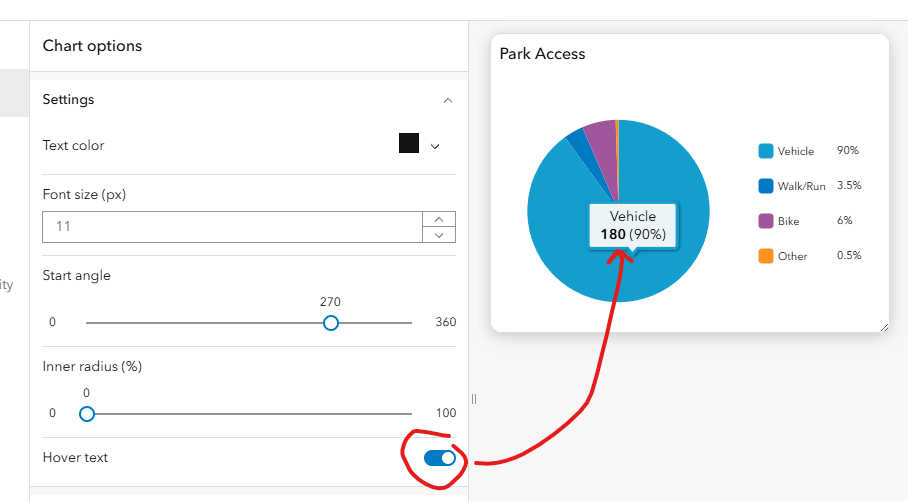This screenshot has height=501, width=908.
Task: Open the Text color dropdown arrow
Action: [435, 146]
